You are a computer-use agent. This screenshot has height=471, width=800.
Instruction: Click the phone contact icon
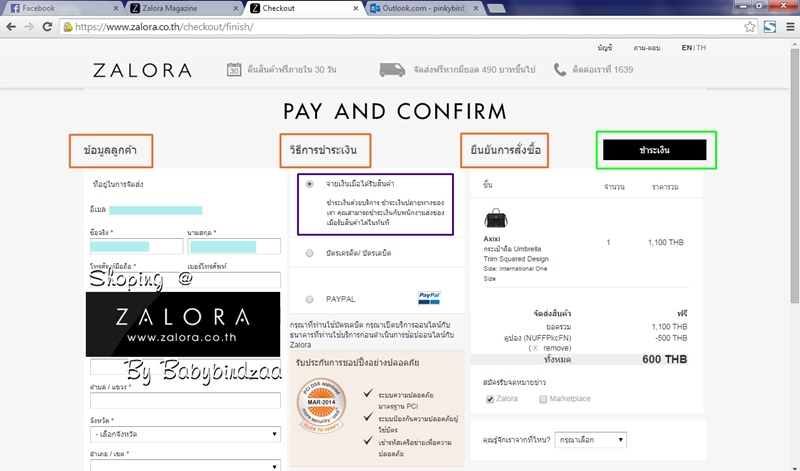click(560, 69)
